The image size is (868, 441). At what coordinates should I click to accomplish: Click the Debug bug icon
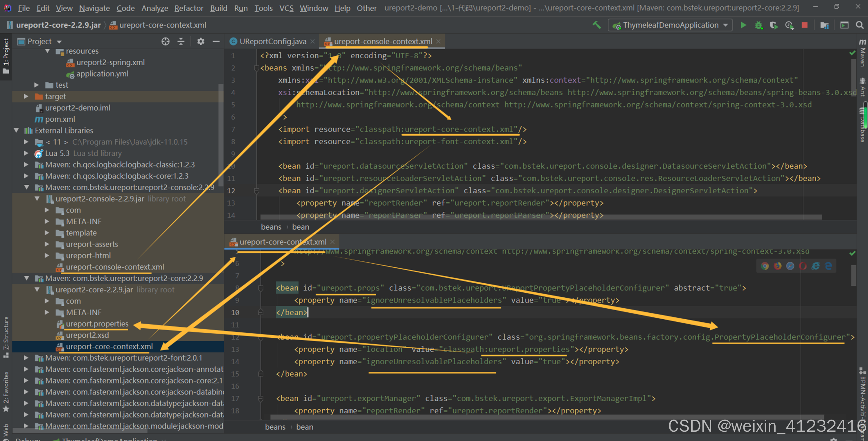(759, 25)
